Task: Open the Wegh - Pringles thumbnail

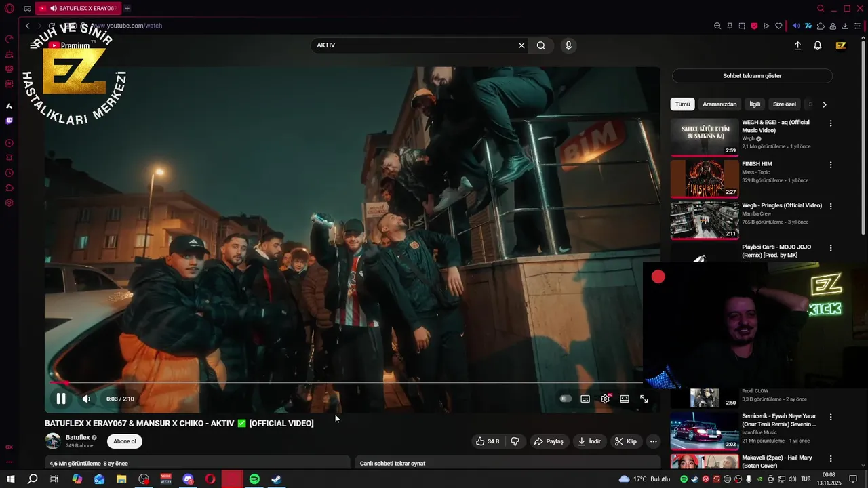Action: (705, 220)
